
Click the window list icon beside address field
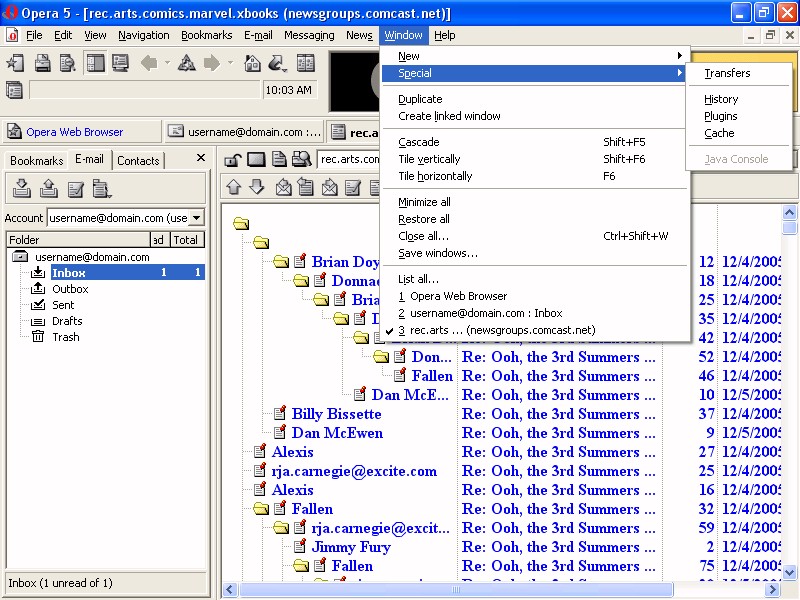click(x=14, y=90)
